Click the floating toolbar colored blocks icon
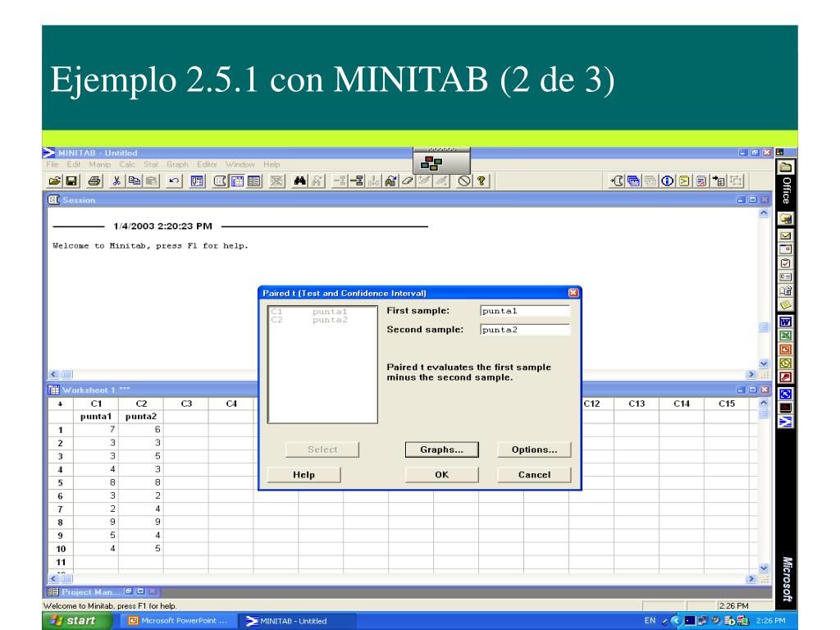The image size is (840, 630). (x=431, y=163)
